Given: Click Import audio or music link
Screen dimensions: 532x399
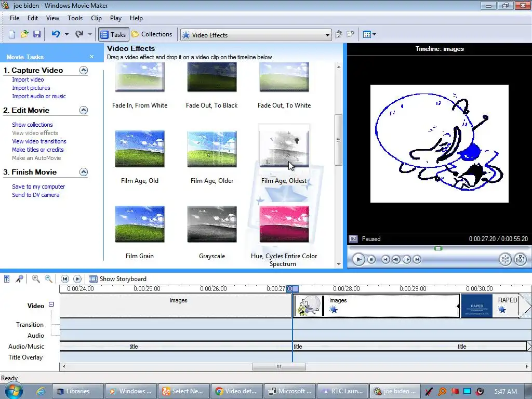Looking at the screenshot, I should 39,96.
